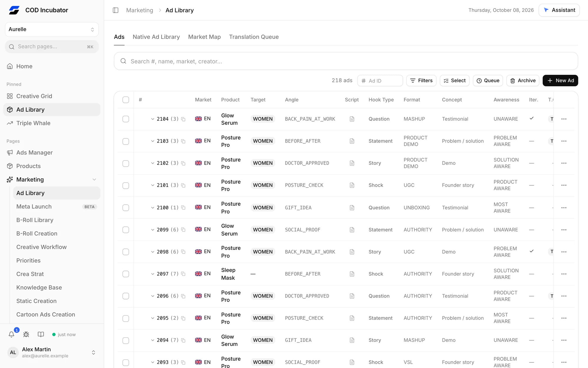The image size is (588, 368).
Task: Click the New Ad button
Action: coord(560,81)
